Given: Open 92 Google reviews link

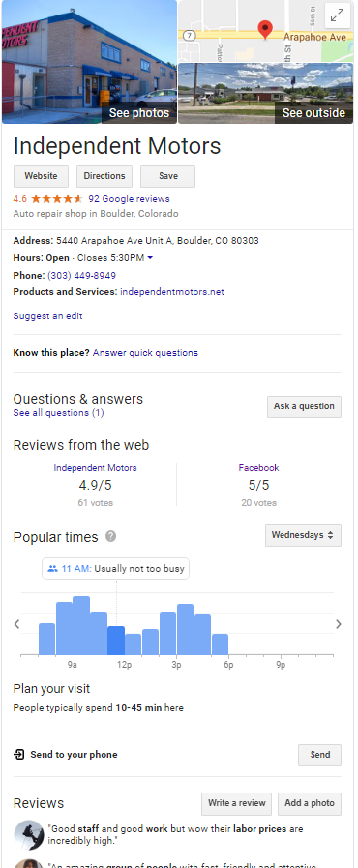Looking at the screenshot, I should point(129,199).
